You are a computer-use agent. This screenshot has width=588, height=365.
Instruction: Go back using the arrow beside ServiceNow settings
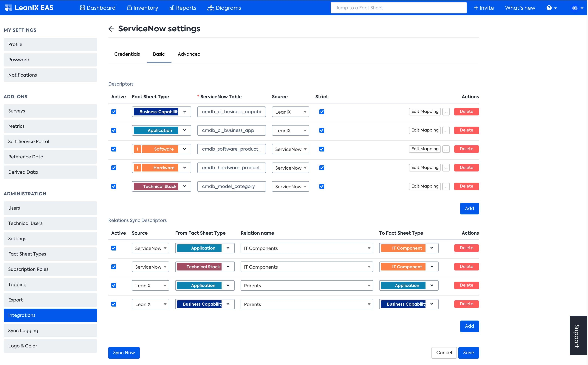tap(111, 29)
